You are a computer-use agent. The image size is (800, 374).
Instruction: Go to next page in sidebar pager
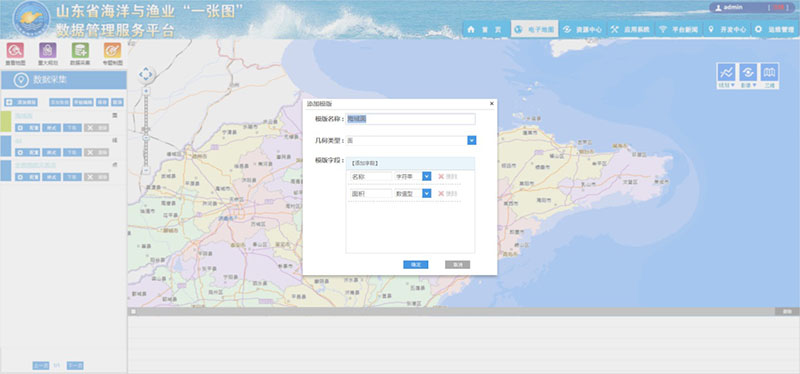75,365
